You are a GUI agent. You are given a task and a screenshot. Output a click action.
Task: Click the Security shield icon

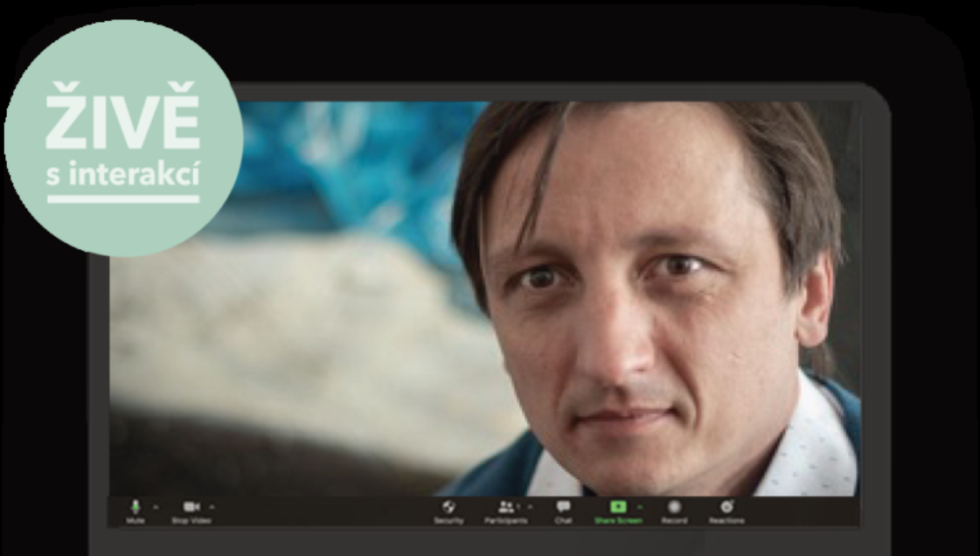pyautogui.click(x=448, y=507)
